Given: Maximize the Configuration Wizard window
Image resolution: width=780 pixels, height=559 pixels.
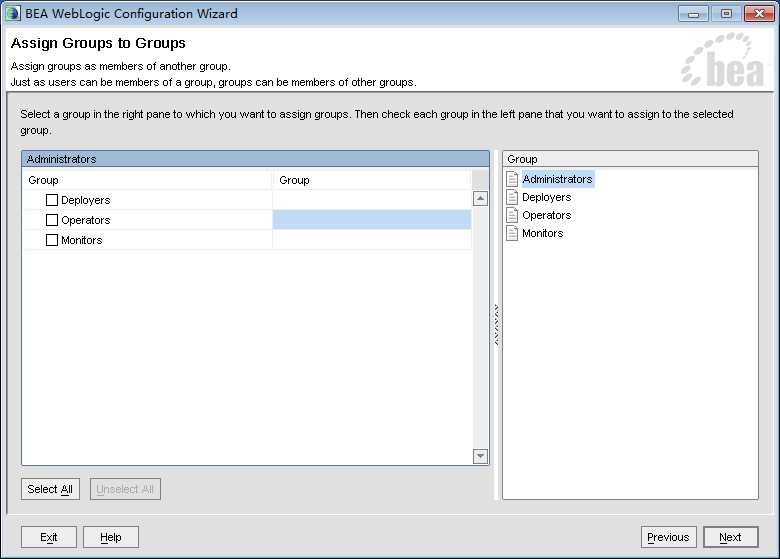Looking at the screenshot, I should (726, 14).
